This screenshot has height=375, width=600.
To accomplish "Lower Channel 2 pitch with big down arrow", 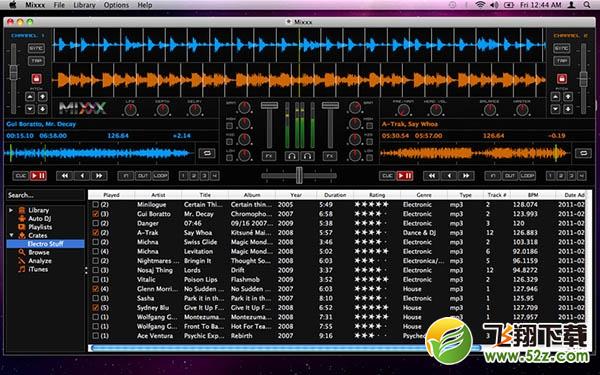I will click(x=568, y=109).
